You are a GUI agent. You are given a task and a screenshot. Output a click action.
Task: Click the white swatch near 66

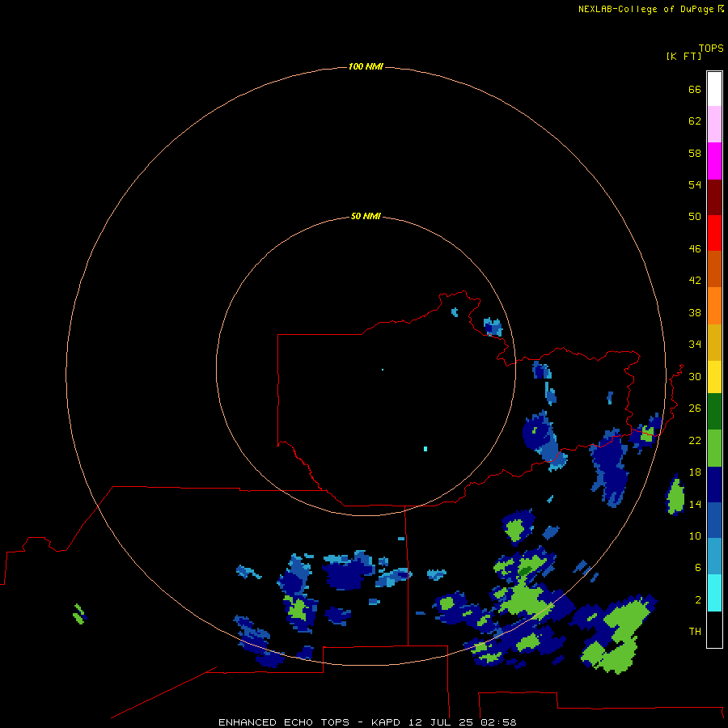[x=714, y=89]
